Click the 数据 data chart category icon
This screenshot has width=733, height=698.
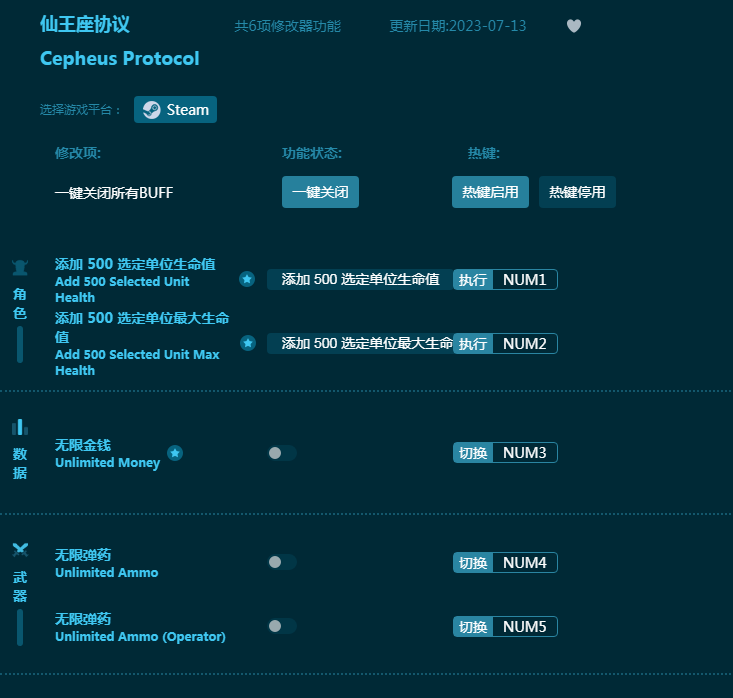point(20,427)
